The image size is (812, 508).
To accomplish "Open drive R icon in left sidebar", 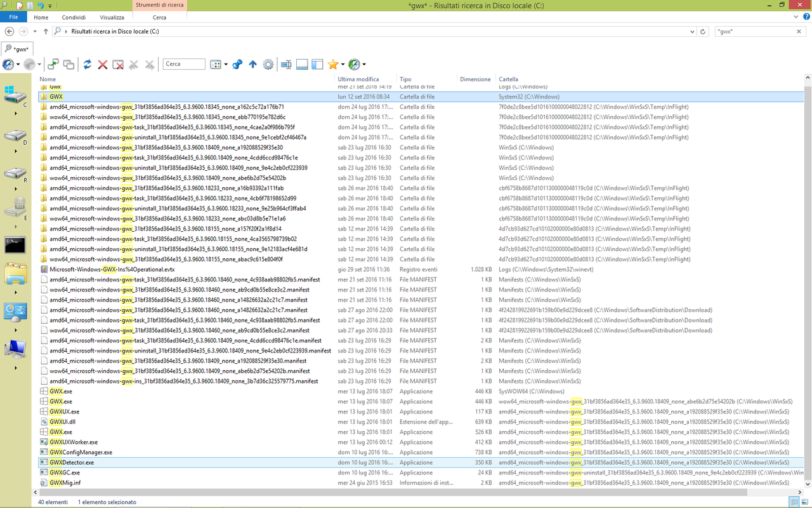I will pyautogui.click(x=15, y=173).
